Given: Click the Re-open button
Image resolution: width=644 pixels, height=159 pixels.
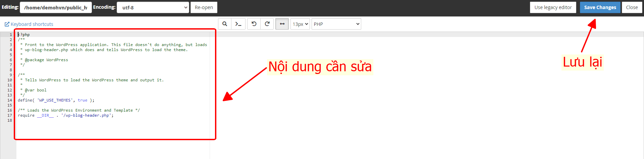Looking at the screenshot, I should coord(204,7).
